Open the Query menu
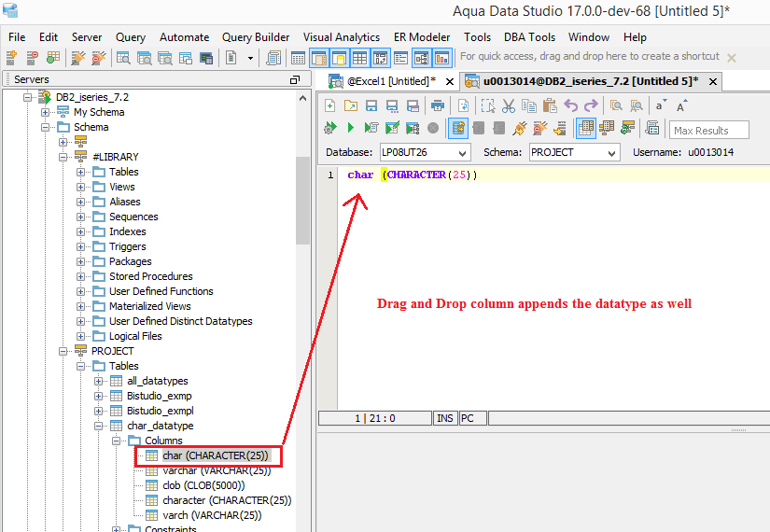Image resolution: width=770 pixels, height=532 pixels. (131, 37)
